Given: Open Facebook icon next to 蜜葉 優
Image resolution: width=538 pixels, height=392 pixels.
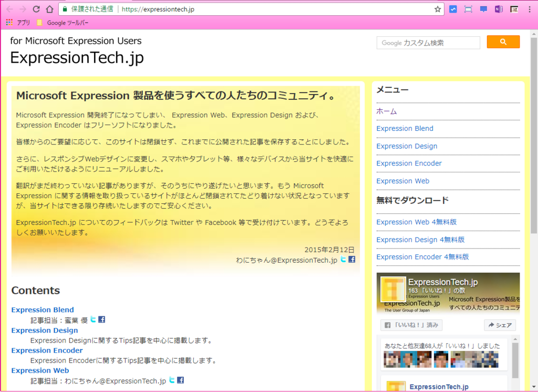Looking at the screenshot, I should coord(101,319).
